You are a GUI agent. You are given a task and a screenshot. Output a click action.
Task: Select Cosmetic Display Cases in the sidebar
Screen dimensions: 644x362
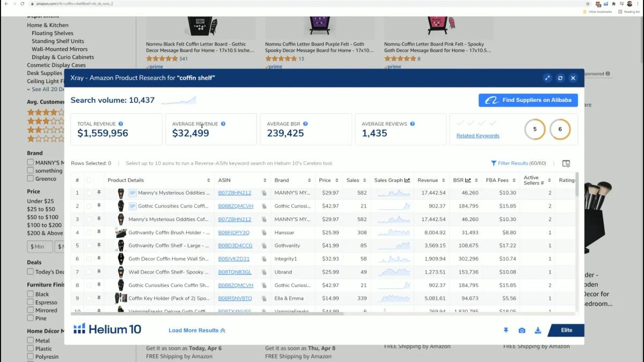pos(57,65)
